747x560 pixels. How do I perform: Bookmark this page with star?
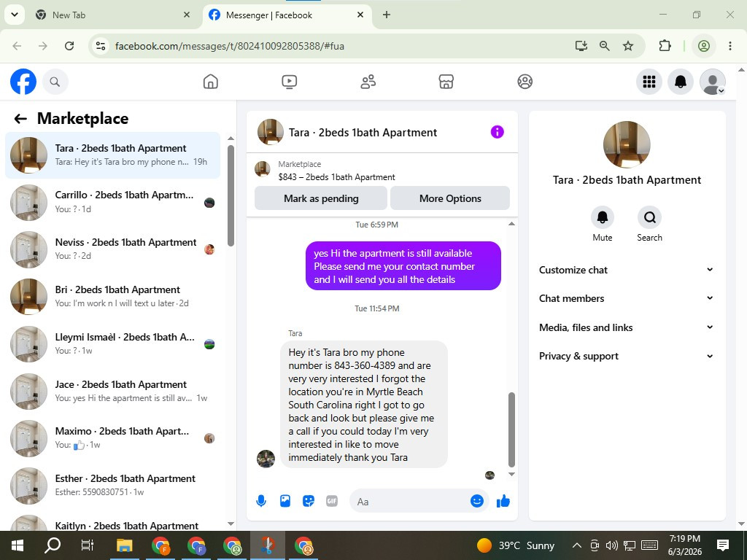pyautogui.click(x=628, y=46)
